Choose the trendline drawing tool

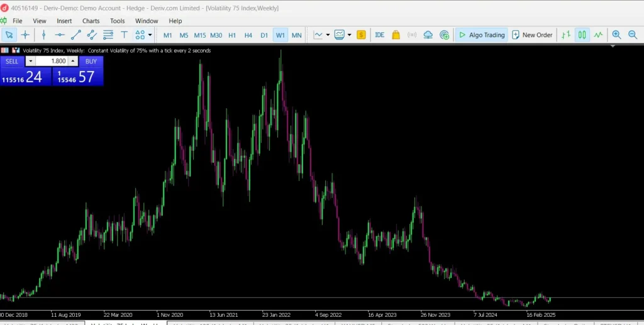pos(75,35)
